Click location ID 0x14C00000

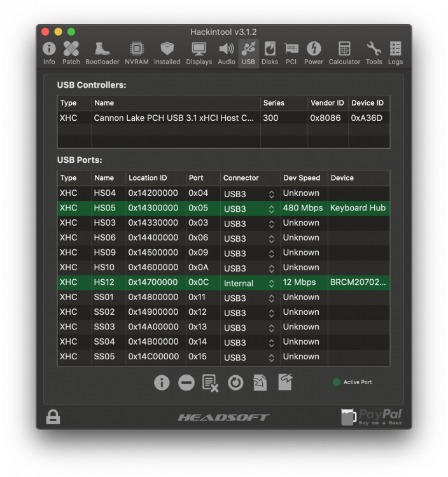pos(153,357)
